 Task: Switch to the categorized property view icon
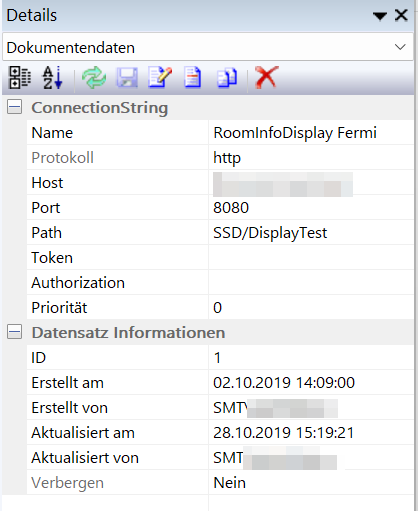tap(19, 77)
